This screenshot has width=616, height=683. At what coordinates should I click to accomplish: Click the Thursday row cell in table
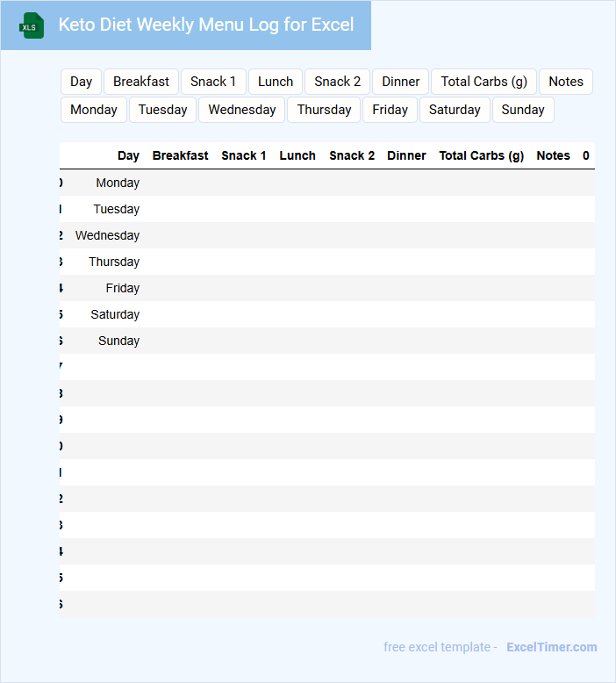[x=114, y=262]
